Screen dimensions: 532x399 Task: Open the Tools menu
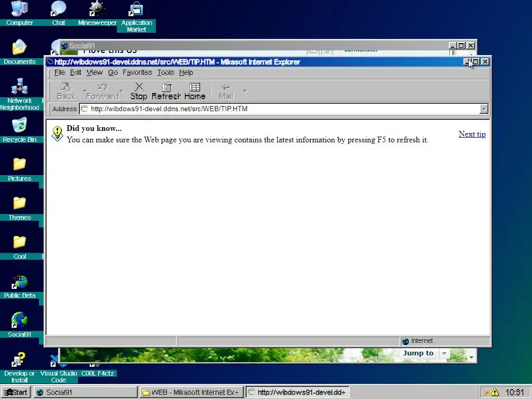point(166,72)
